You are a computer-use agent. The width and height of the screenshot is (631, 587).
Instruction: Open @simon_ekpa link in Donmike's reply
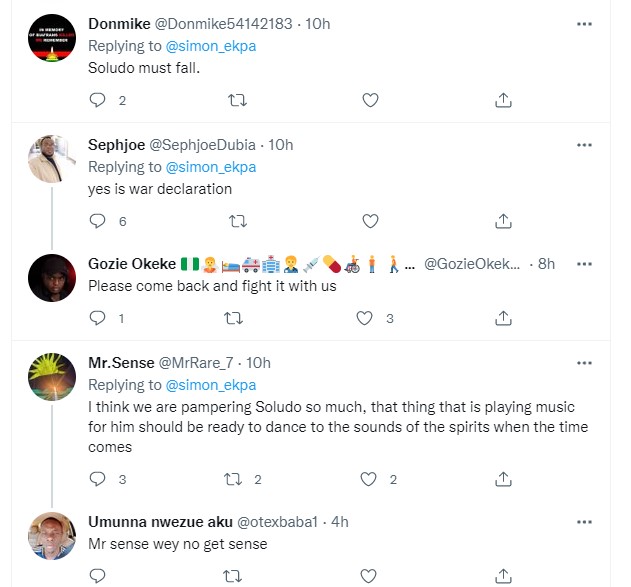(211, 46)
